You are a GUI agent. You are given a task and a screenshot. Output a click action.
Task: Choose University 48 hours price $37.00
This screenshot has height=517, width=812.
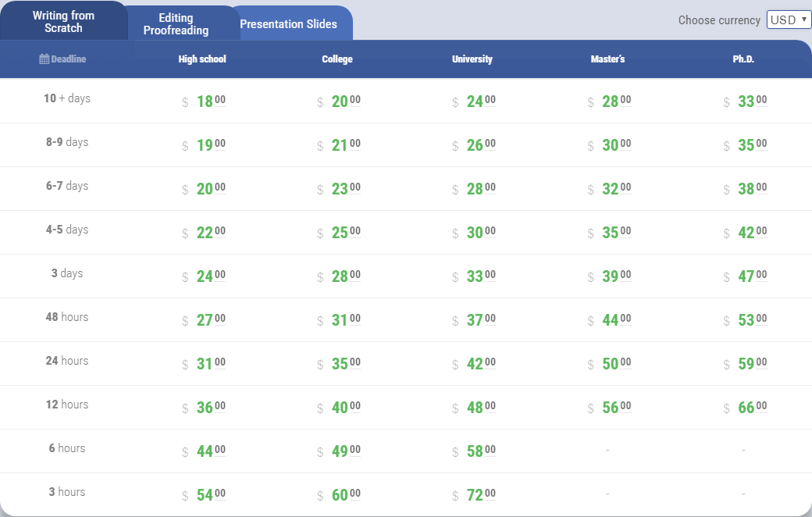tap(475, 319)
